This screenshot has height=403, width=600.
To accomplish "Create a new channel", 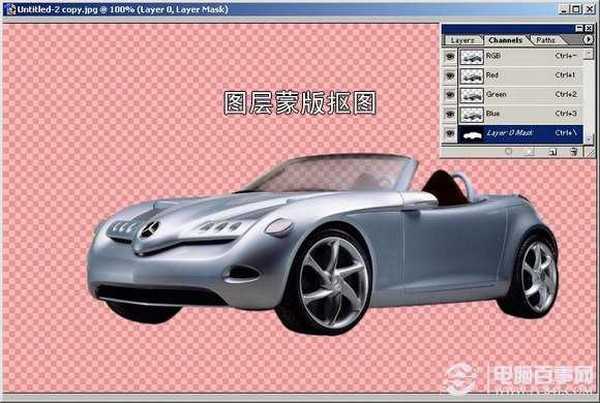I will click(x=551, y=152).
